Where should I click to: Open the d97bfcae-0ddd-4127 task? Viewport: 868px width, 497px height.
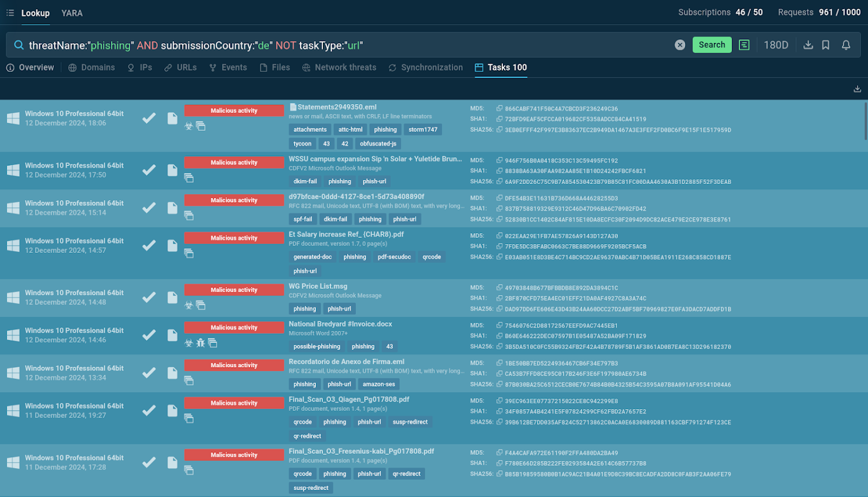356,197
